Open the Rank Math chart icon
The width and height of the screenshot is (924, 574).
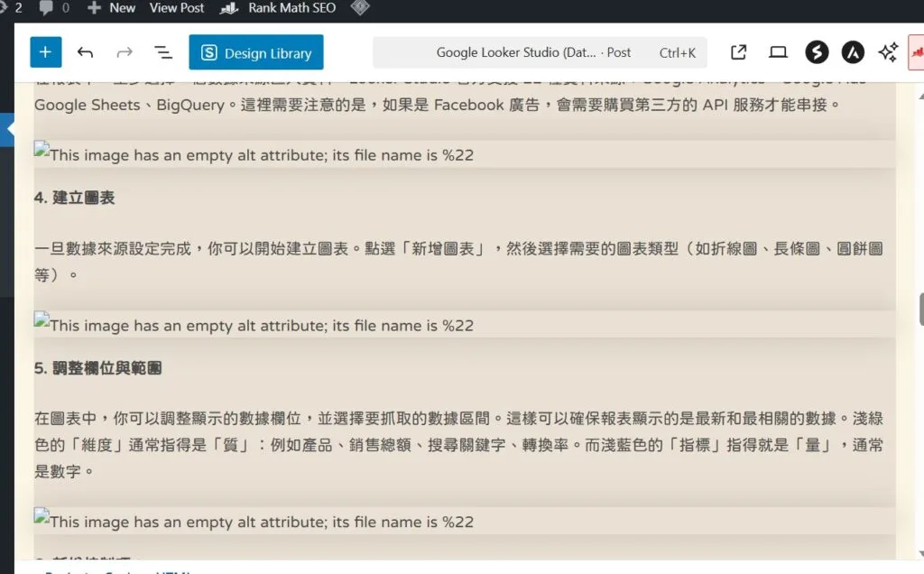[917, 52]
